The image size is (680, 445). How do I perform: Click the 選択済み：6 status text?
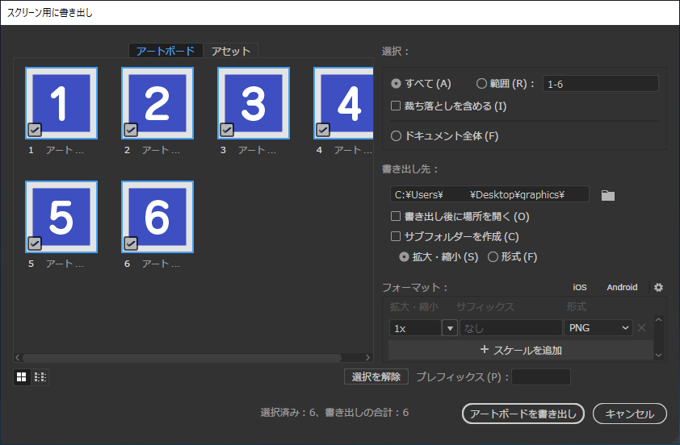(x=288, y=412)
